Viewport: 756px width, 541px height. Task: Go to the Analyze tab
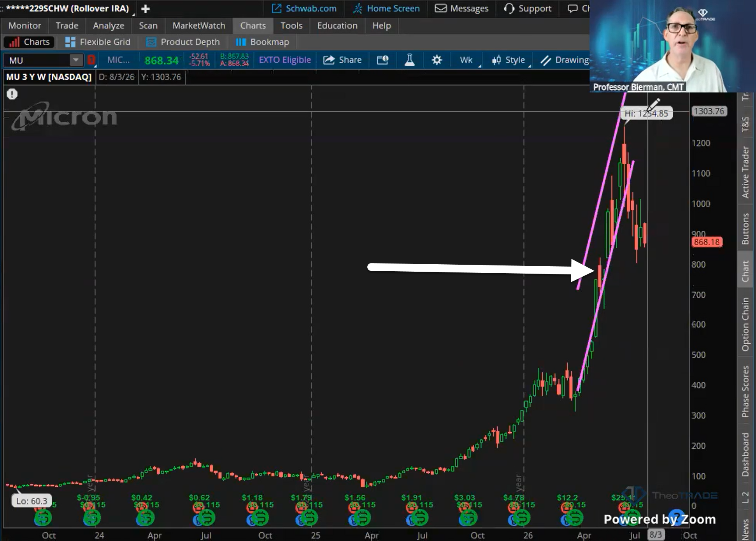(109, 26)
